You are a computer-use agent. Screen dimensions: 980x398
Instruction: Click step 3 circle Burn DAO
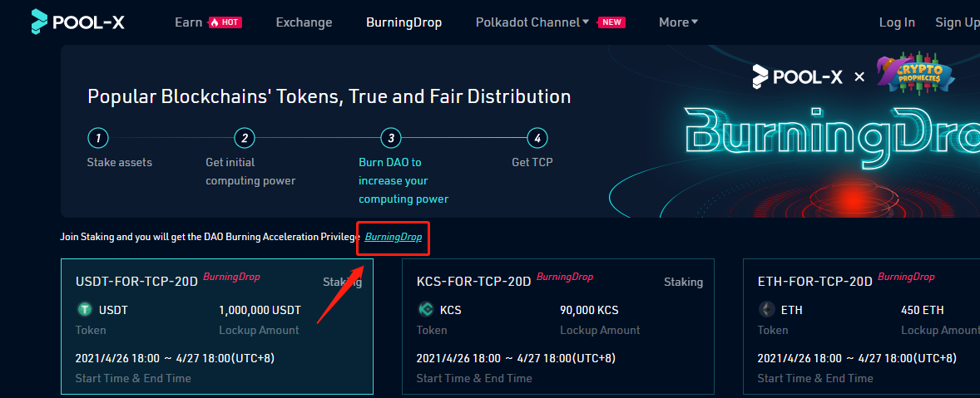click(x=391, y=138)
